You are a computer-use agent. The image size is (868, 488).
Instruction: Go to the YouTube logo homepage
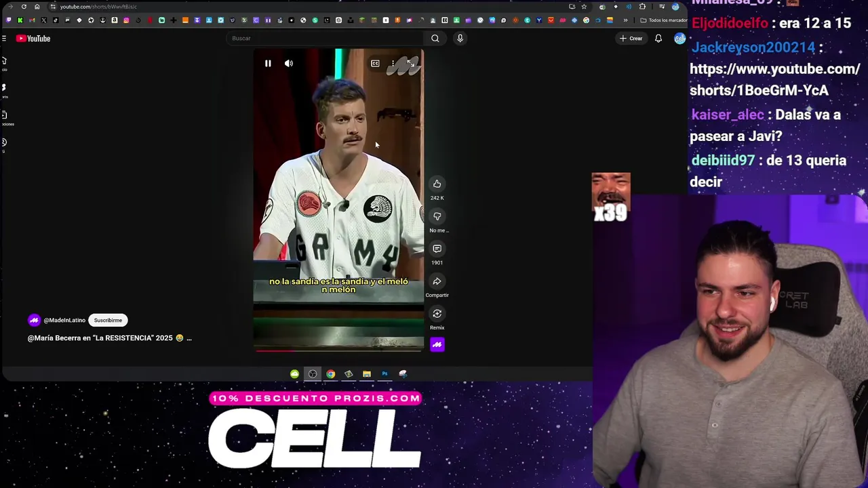[x=33, y=39]
